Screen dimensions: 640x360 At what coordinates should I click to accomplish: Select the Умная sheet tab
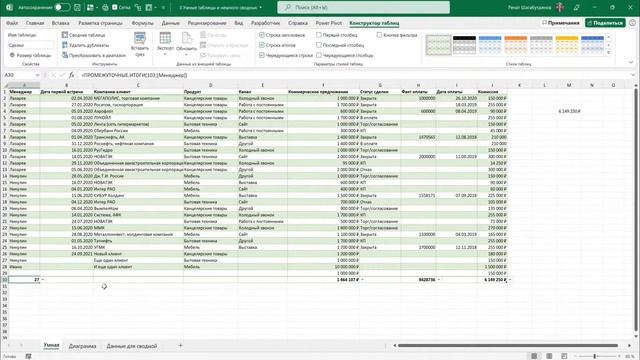click(51, 345)
